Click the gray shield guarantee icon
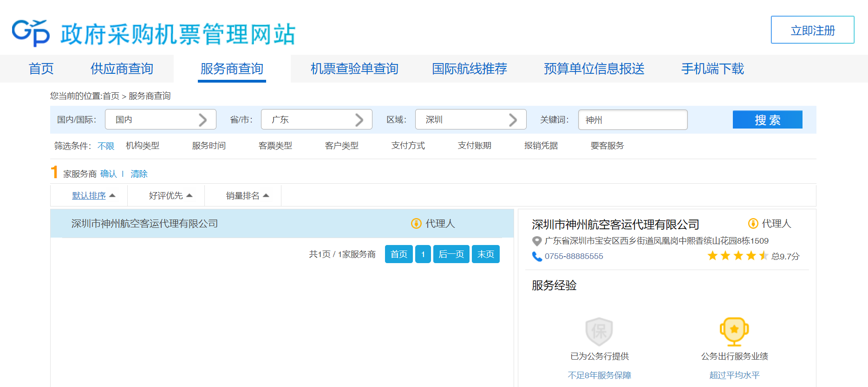The image size is (868, 387). (x=599, y=332)
